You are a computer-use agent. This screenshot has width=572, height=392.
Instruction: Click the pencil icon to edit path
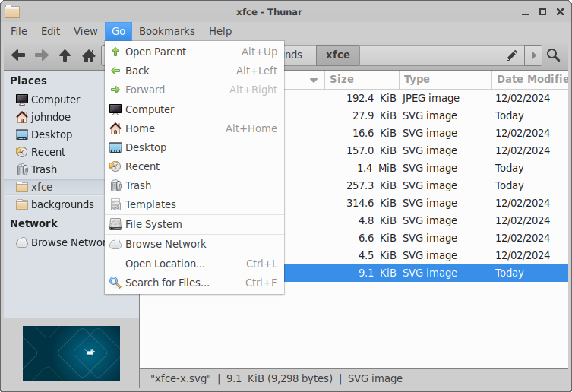[512, 55]
